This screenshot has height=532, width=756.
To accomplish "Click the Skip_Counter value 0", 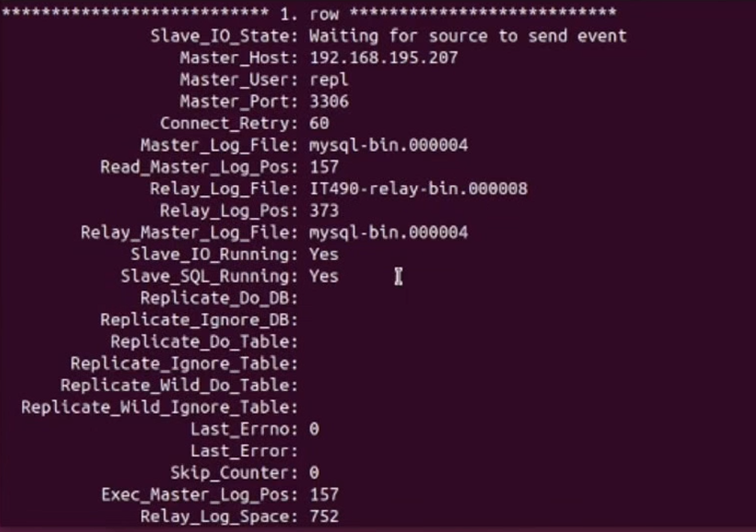I will click(x=314, y=472).
